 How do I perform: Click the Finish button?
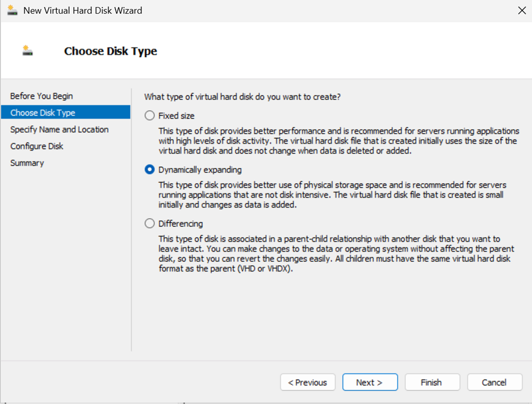tap(432, 382)
